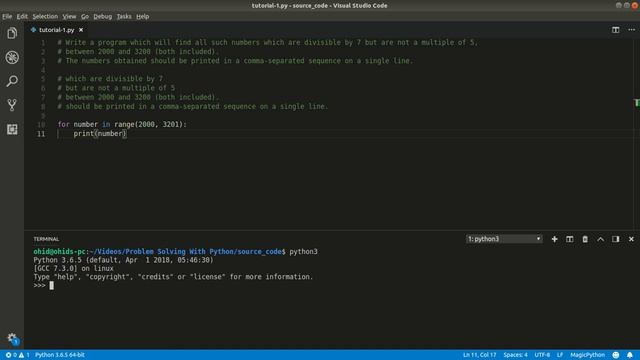Screen dimensions: 640x360
Task: Open the File menu
Action: [x=7, y=16]
